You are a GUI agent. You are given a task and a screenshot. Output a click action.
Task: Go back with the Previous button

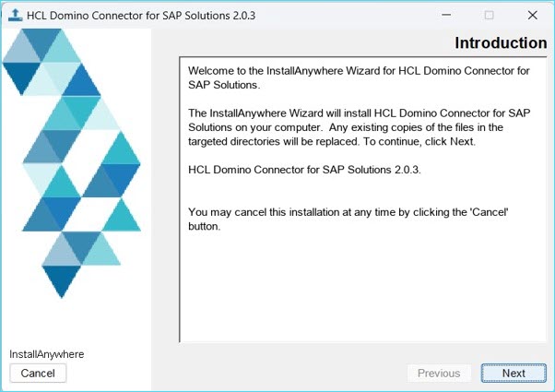(x=439, y=373)
